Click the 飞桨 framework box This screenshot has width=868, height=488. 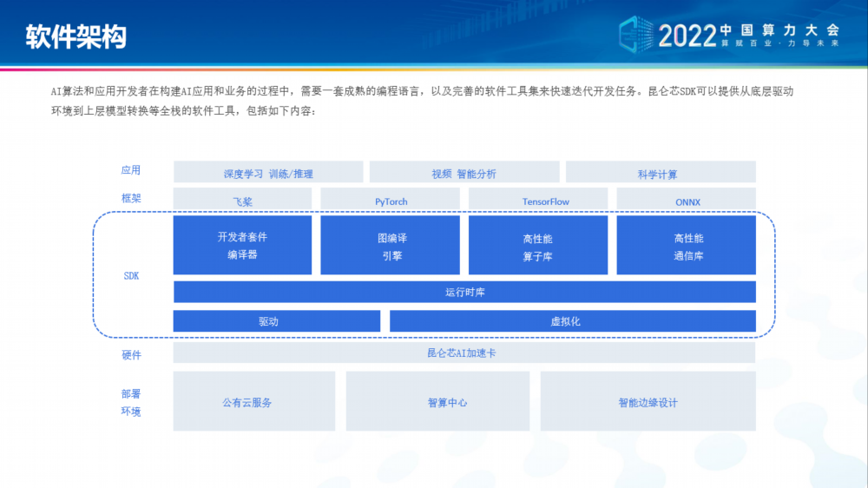(242, 199)
